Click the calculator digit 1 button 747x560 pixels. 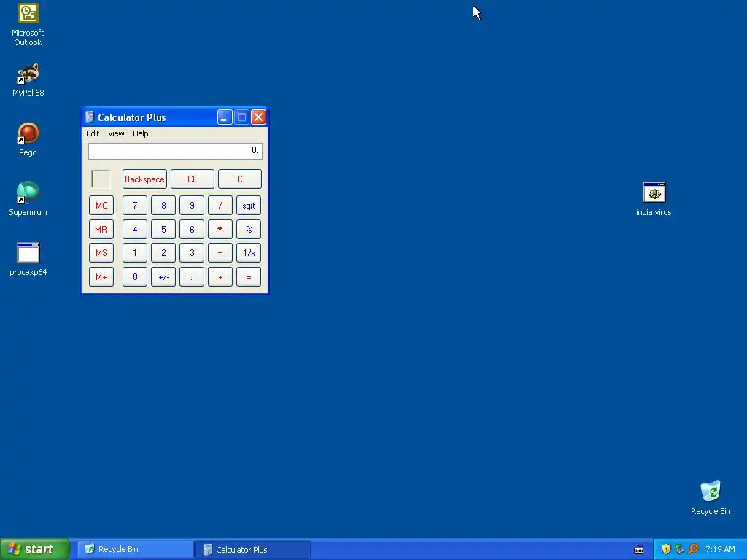(x=135, y=253)
